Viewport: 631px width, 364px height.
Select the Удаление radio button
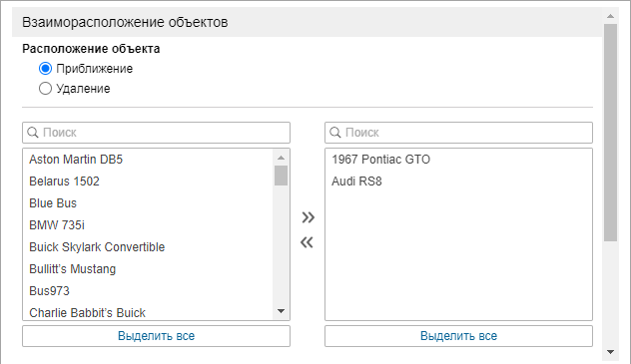46,89
